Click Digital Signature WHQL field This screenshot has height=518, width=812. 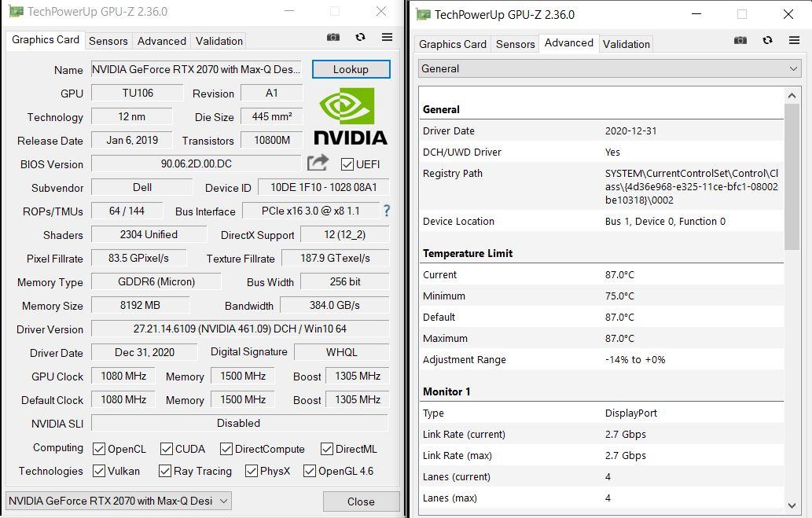(x=341, y=352)
